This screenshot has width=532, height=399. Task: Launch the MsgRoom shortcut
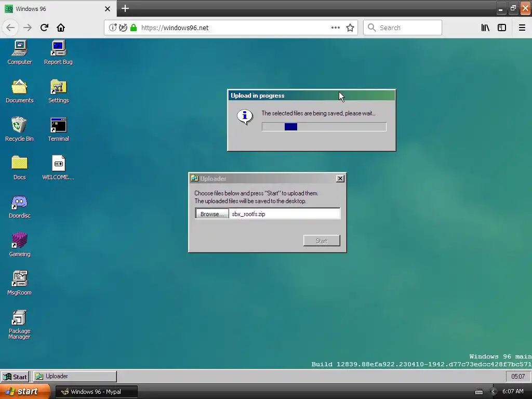(19, 283)
